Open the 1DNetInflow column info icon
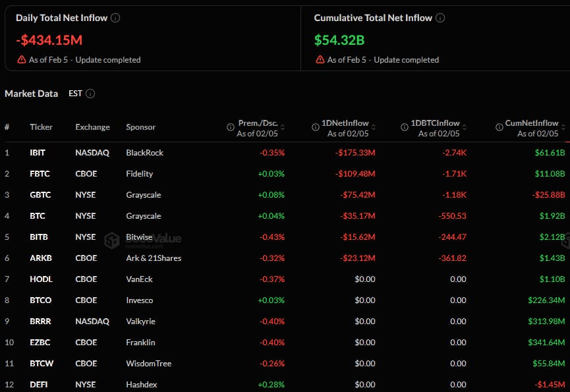Viewport: 570px width, 392px height. [315, 126]
